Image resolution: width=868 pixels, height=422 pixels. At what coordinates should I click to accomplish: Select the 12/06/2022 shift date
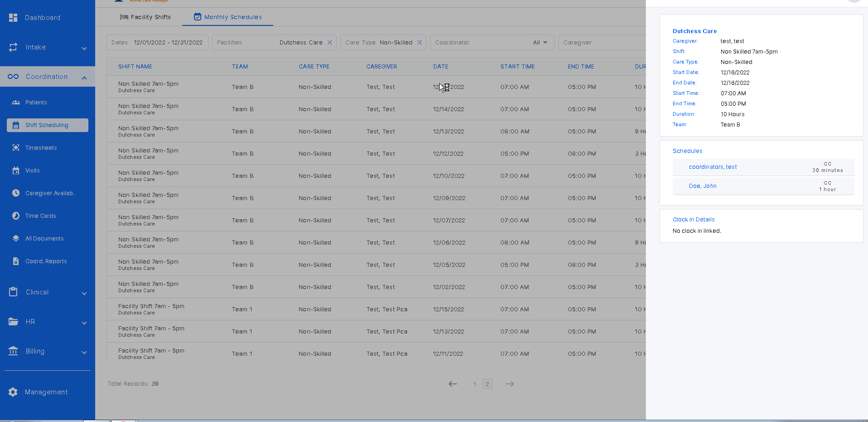tap(449, 243)
